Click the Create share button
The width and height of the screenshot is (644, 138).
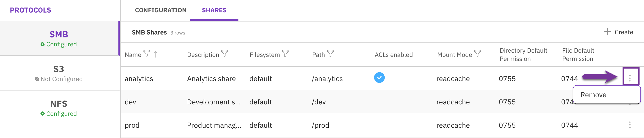[x=619, y=32]
